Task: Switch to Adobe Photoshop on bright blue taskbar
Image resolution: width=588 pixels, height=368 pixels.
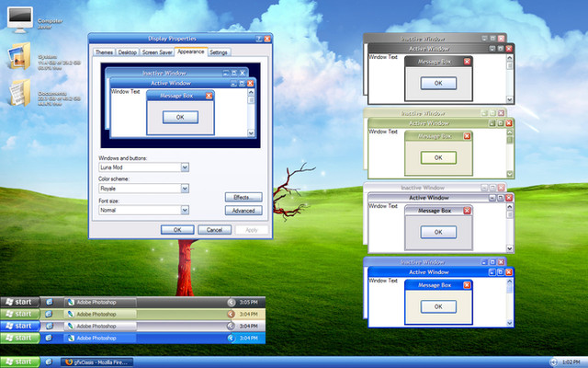Action: [100, 338]
